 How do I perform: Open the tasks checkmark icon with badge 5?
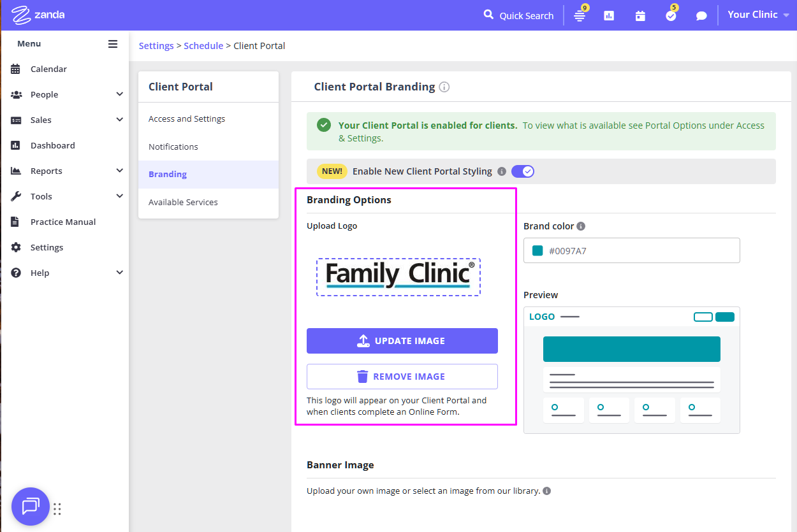671,16
